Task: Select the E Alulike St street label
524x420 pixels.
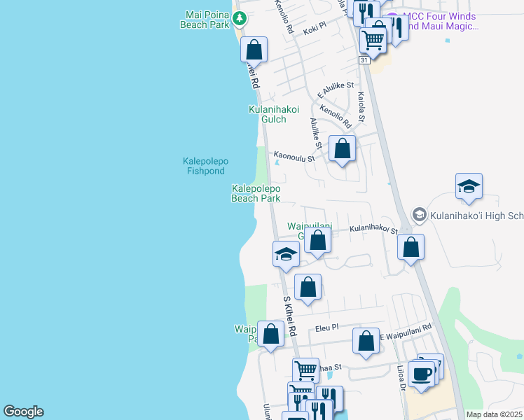Action: click(336, 90)
